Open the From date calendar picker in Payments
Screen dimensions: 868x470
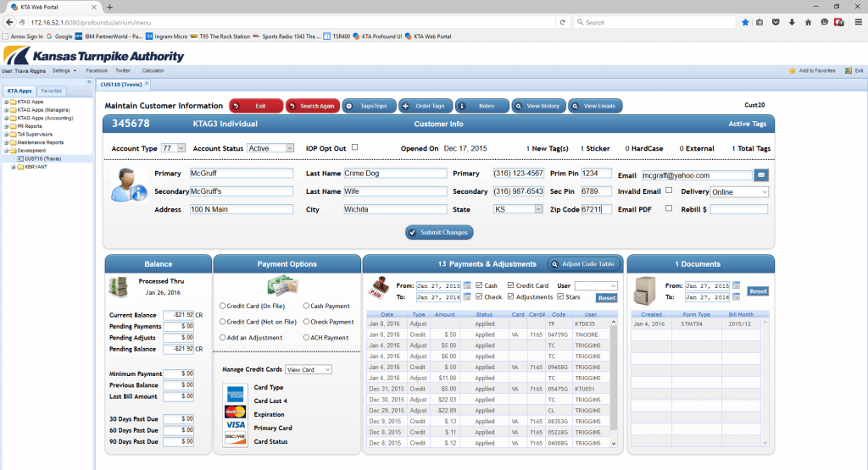pos(467,286)
